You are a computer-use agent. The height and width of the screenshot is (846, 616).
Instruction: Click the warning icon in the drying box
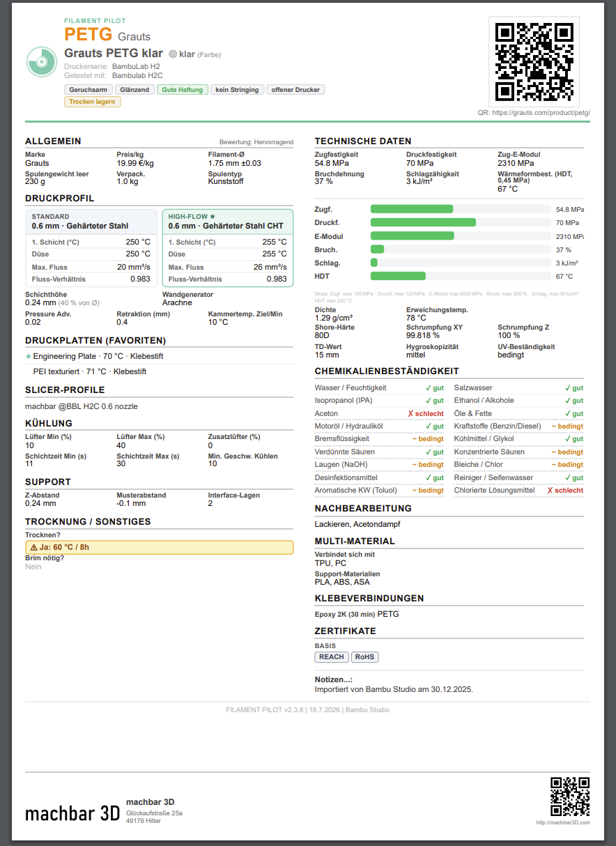(33, 547)
